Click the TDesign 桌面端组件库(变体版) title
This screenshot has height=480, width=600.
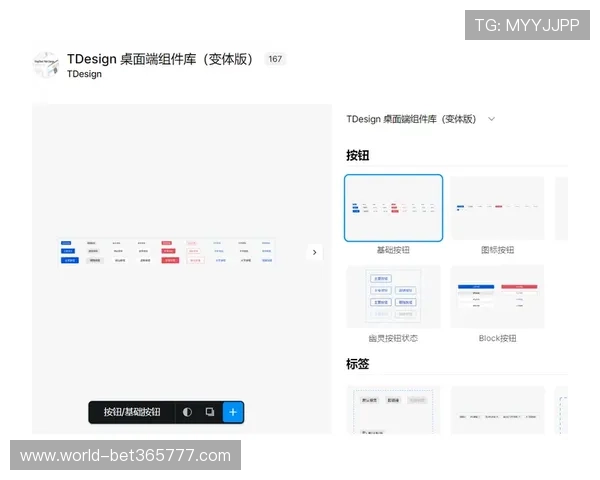click(160, 59)
